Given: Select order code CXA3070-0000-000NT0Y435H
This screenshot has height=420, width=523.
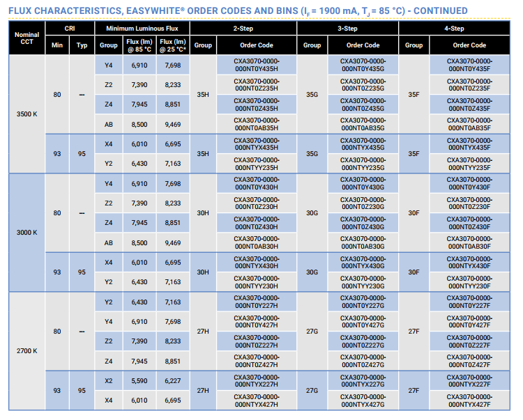Looking at the screenshot, I should click(x=257, y=65).
